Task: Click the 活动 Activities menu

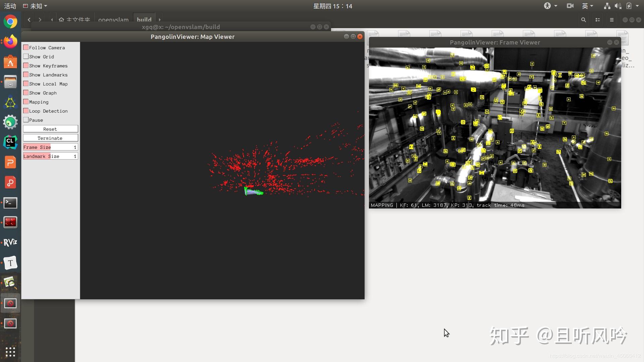Action: pos(10,6)
